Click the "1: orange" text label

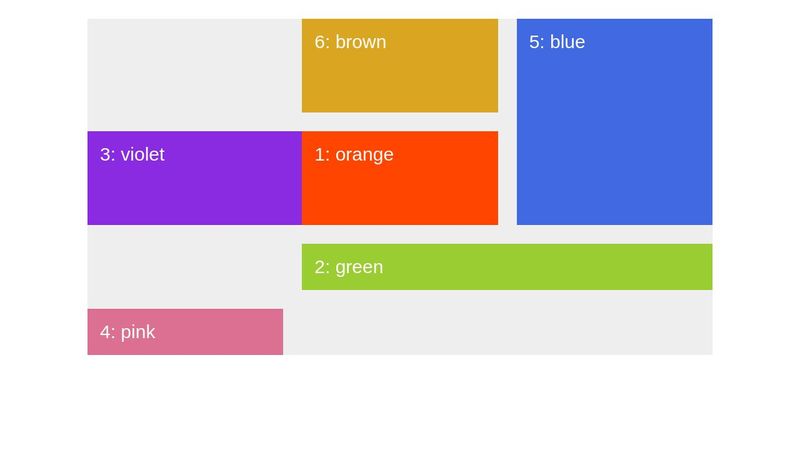pos(354,155)
